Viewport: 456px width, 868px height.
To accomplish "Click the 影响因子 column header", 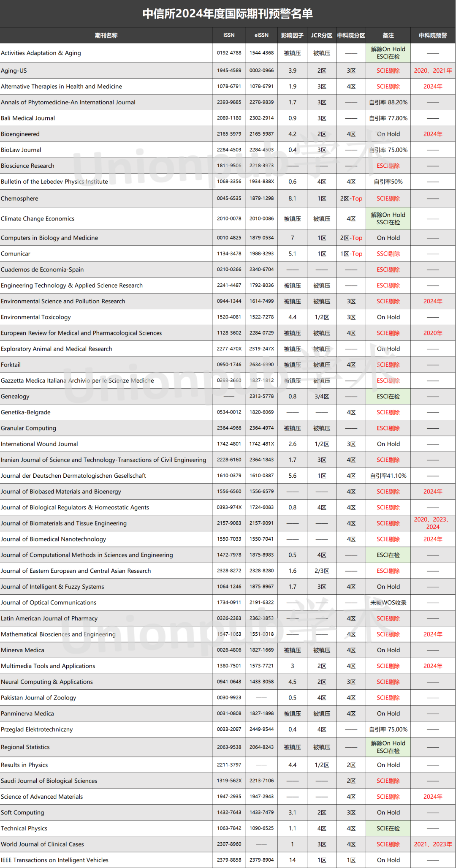I will pos(292,35).
